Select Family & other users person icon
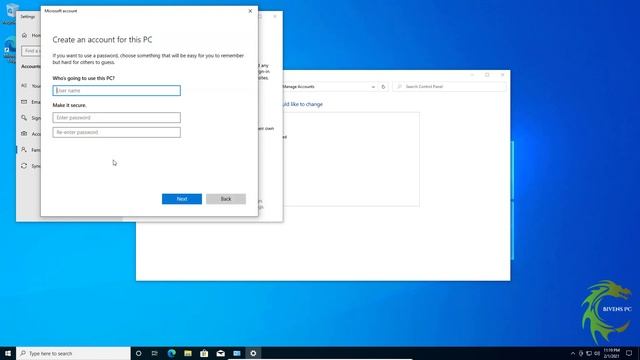The height and width of the screenshot is (360, 640). pyautogui.click(x=24, y=150)
